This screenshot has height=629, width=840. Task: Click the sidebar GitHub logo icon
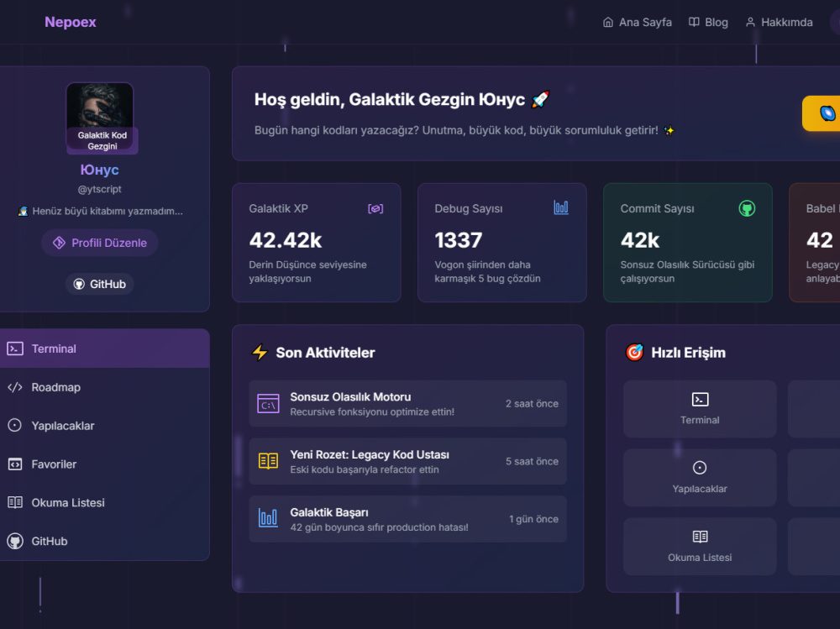point(15,541)
